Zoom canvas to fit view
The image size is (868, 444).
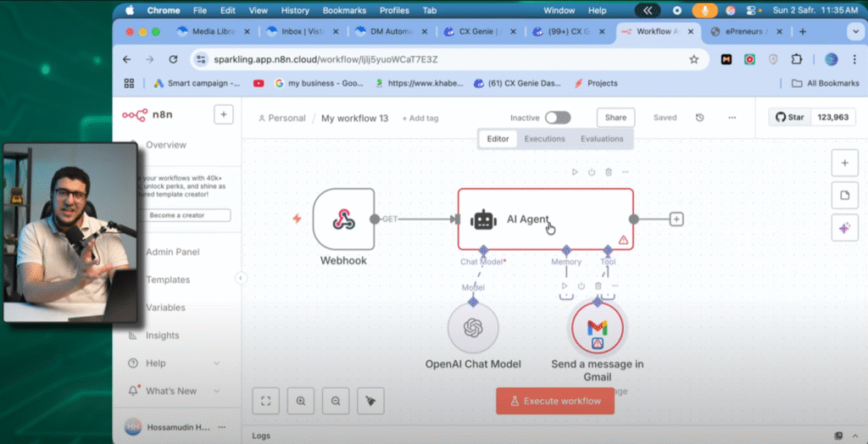coord(265,401)
